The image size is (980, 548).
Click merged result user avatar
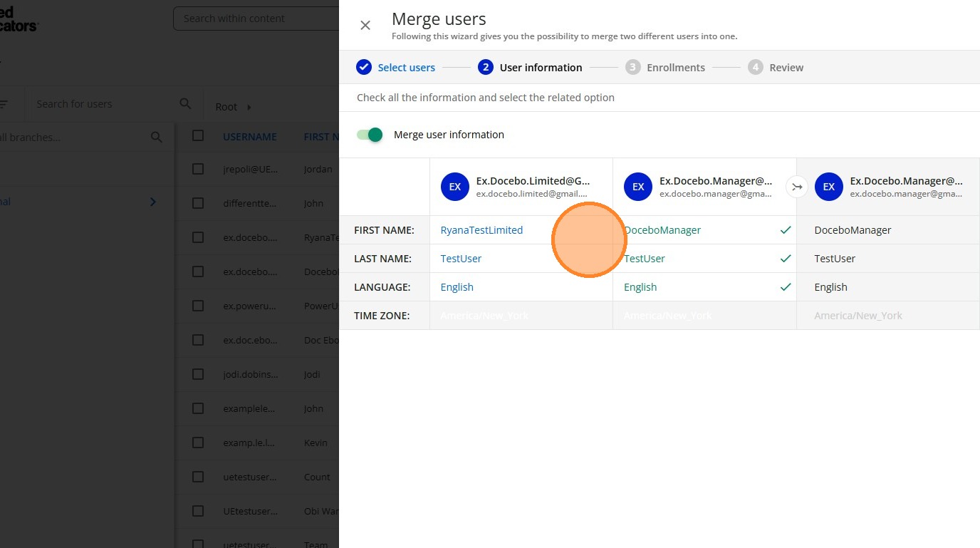click(x=829, y=187)
